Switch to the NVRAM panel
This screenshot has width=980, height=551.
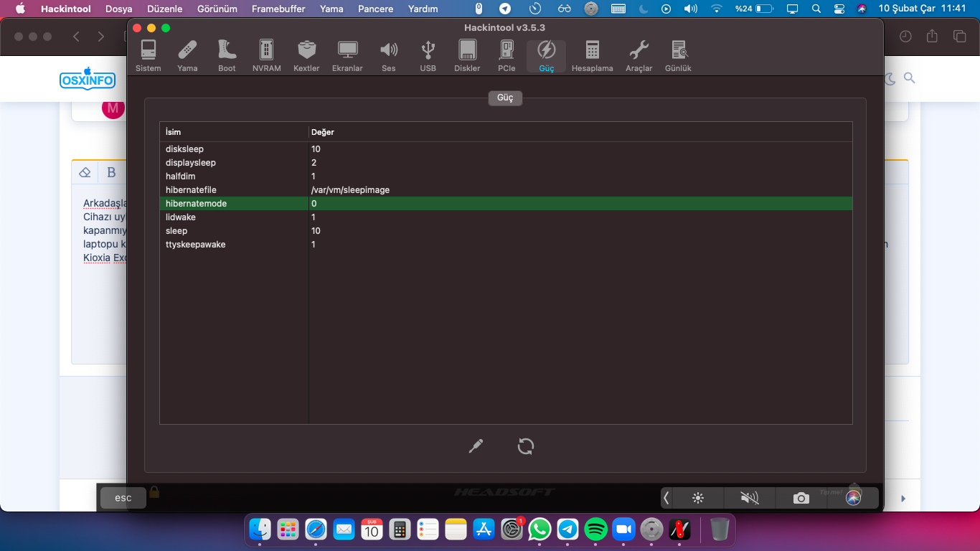point(266,56)
